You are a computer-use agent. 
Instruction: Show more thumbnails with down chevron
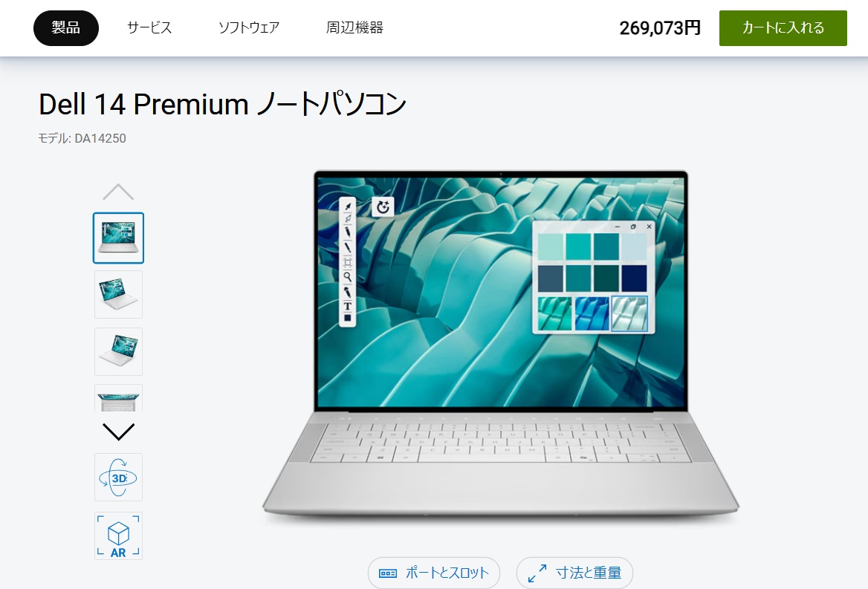tap(118, 432)
